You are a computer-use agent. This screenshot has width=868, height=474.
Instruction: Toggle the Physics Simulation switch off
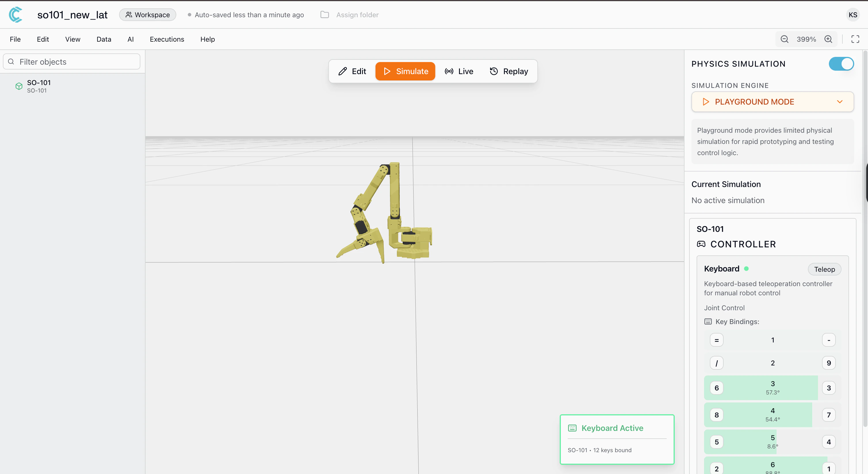(841, 63)
